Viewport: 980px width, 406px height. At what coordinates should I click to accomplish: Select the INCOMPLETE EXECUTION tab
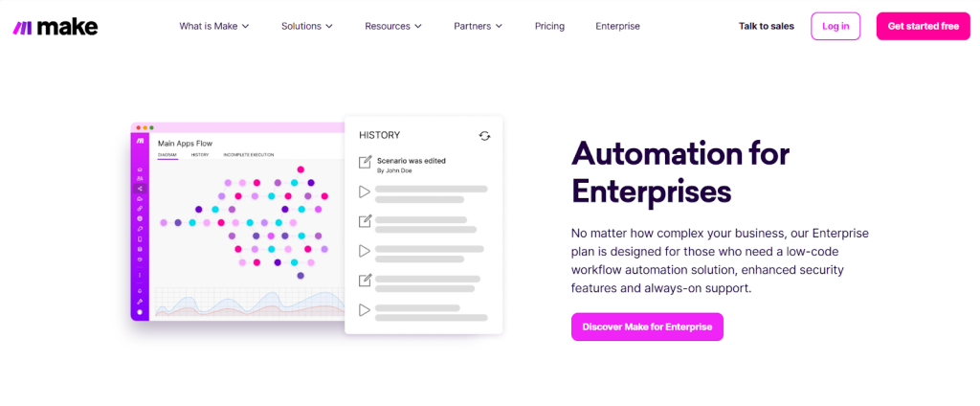[249, 154]
